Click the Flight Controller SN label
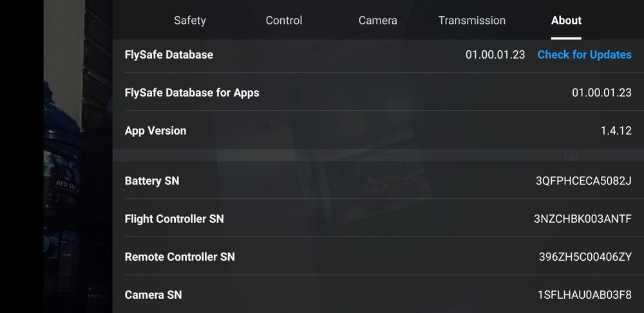 175,219
